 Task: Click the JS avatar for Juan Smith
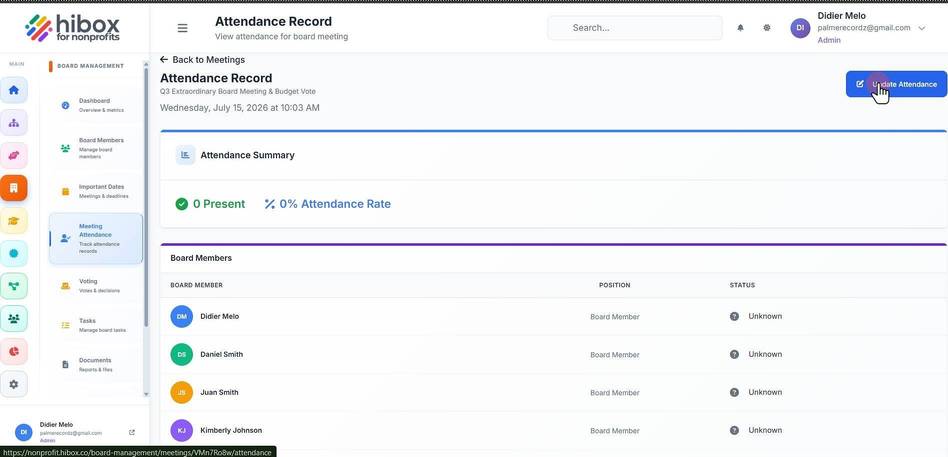point(181,392)
